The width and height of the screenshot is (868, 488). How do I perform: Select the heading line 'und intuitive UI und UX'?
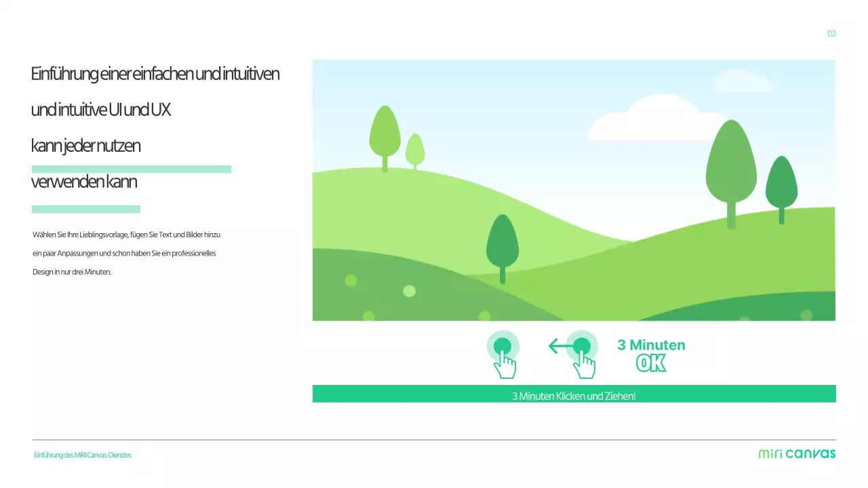click(100, 110)
